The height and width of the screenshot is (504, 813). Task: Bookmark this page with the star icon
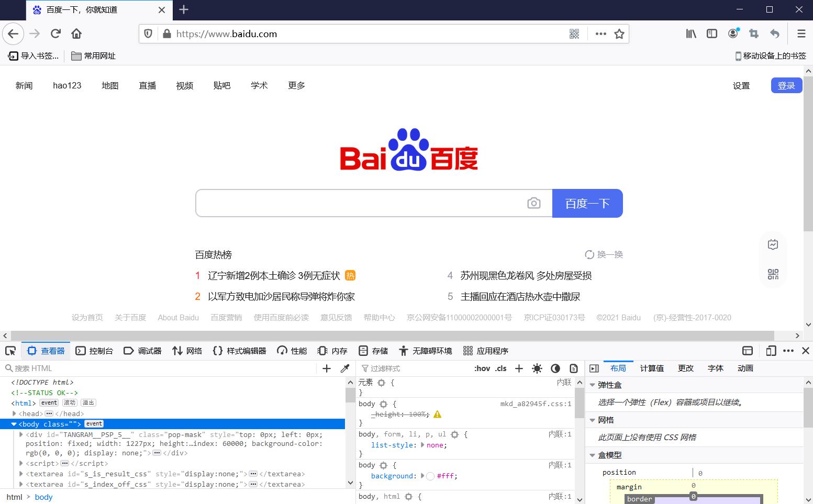pyautogui.click(x=619, y=34)
